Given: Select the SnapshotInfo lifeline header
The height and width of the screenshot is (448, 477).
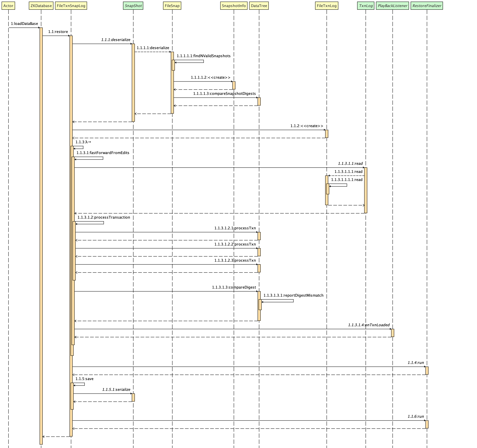Looking at the screenshot, I should (234, 5).
